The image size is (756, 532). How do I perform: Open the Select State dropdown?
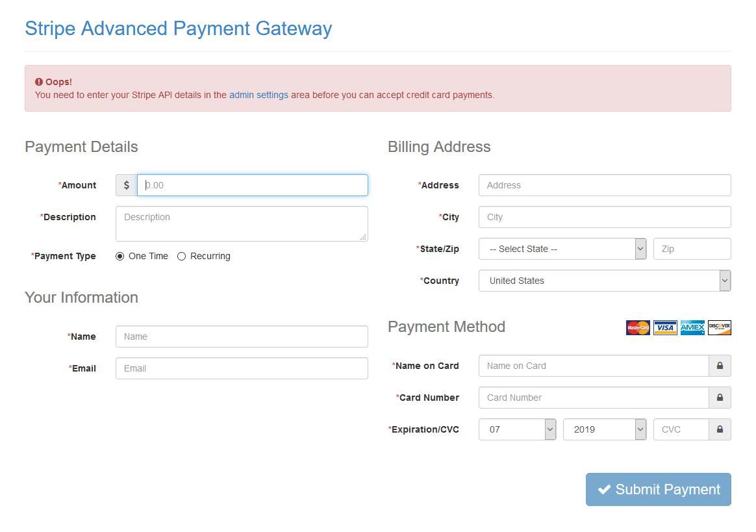(x=562, y=249)
